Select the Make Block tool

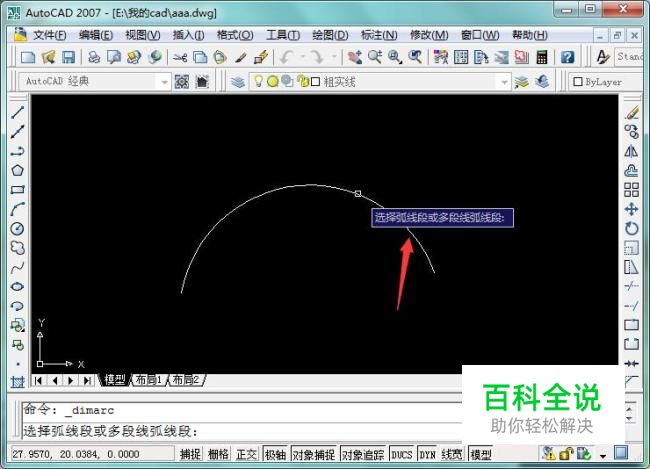point(17,345)
